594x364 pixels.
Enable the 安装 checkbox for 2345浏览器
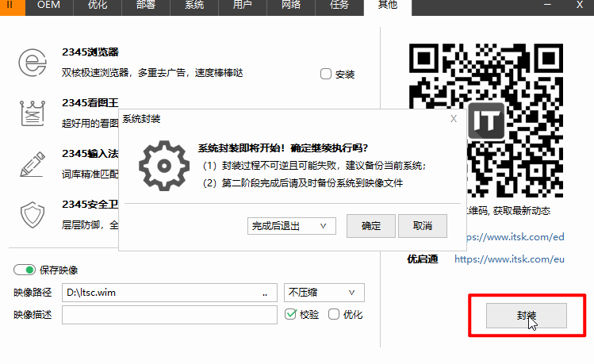click(326, 74)
